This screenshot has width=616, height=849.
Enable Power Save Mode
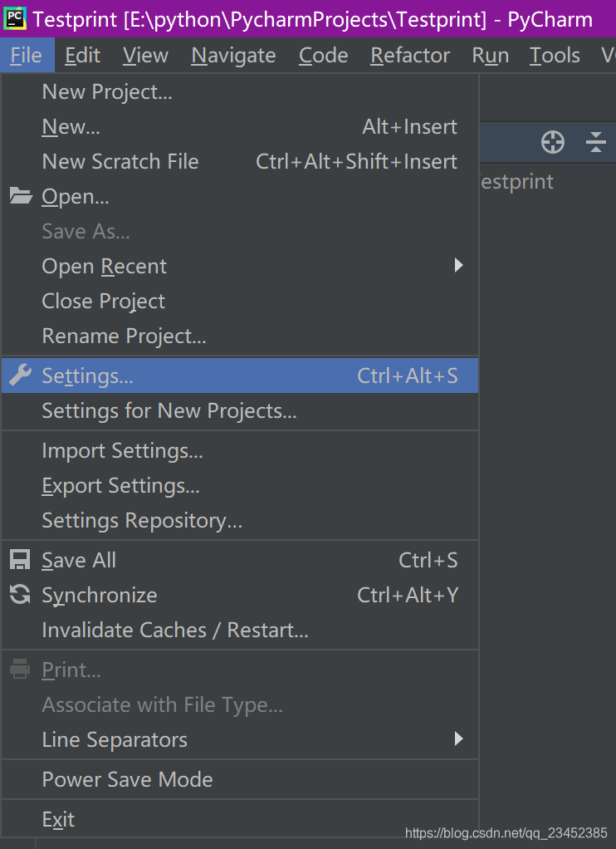(x=127, y=779)
